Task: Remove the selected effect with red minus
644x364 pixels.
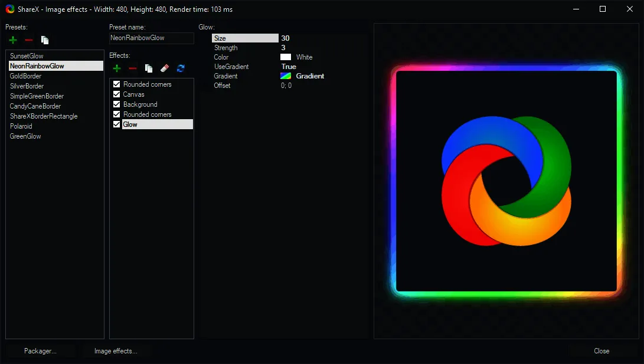Action: [x=133, y=69]
